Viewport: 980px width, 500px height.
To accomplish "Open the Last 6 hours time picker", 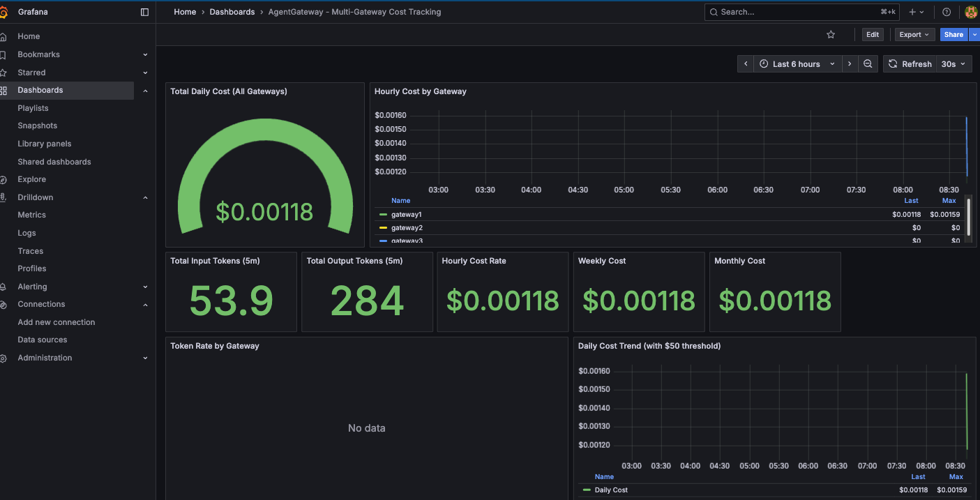I will [798, 64].
